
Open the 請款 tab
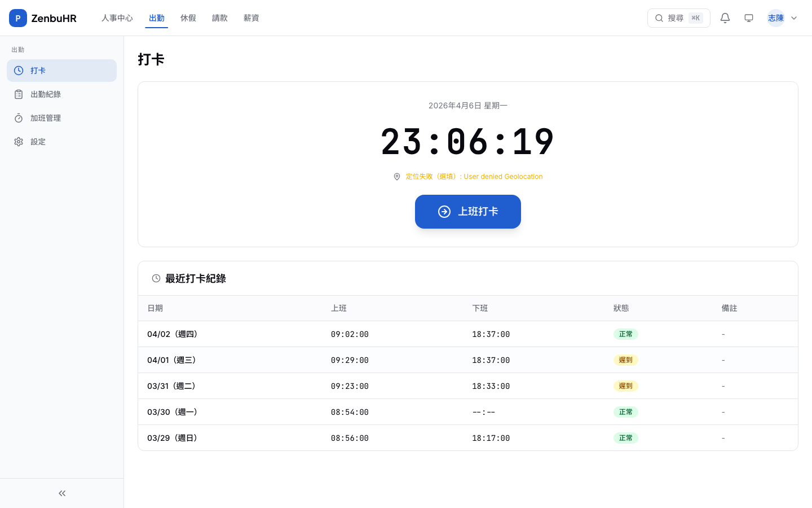point(220,18)
